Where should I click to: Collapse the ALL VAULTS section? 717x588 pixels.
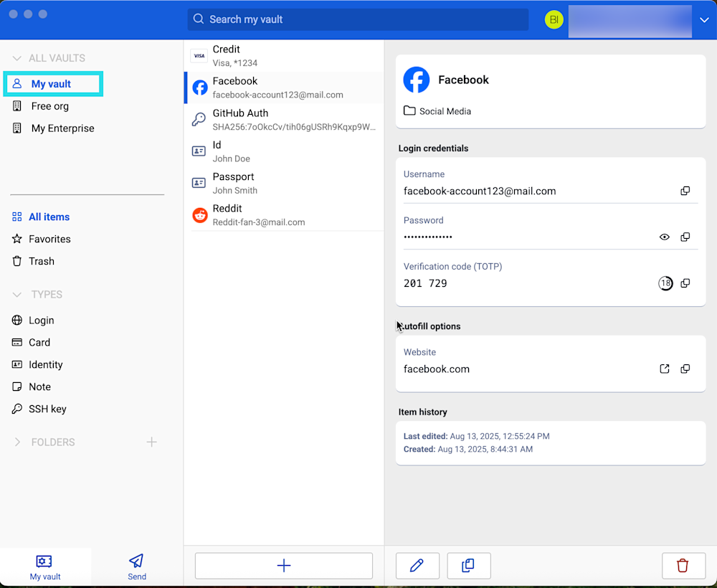click(x=16, y=58)
